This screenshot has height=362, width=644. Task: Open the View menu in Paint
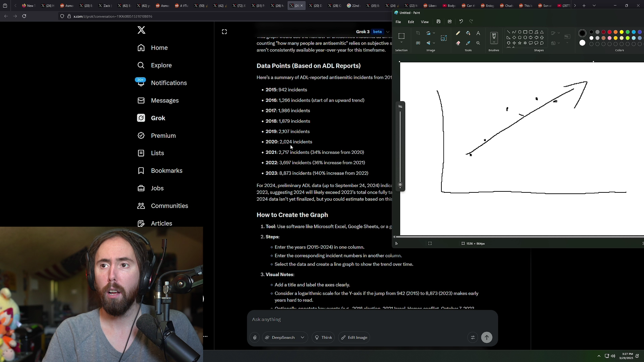(x=425, y=22)
